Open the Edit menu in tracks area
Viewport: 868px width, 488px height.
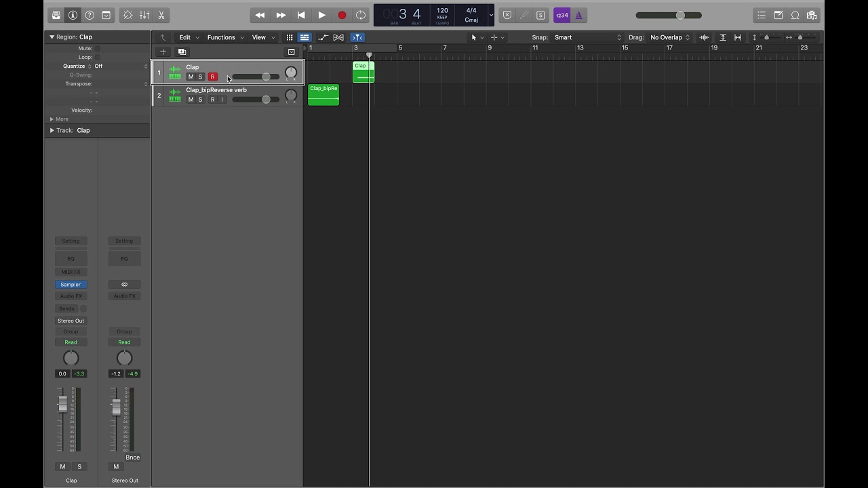pos(189,37)
